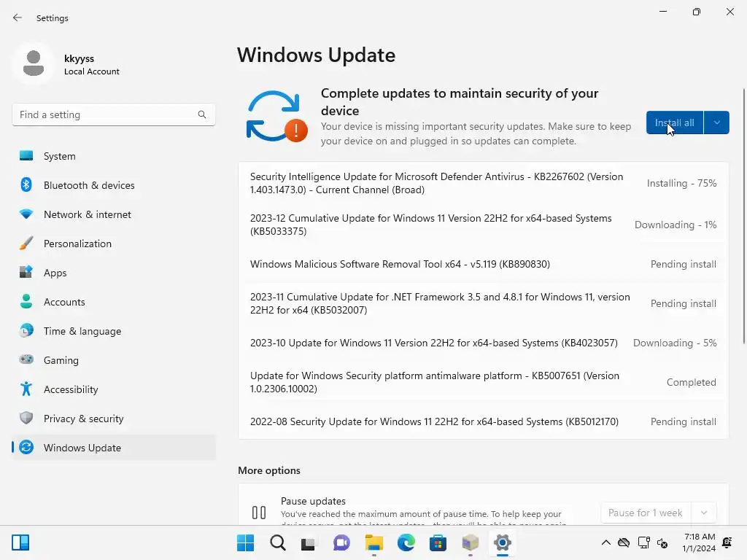
Task: Open the Chat app on taskbar
Action: 341,542
